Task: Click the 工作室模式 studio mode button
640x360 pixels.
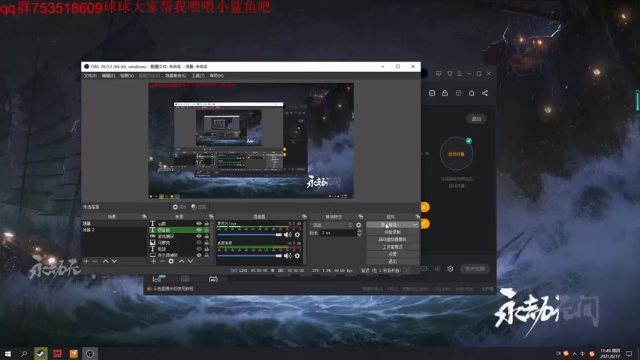Action: click(392, 247)
